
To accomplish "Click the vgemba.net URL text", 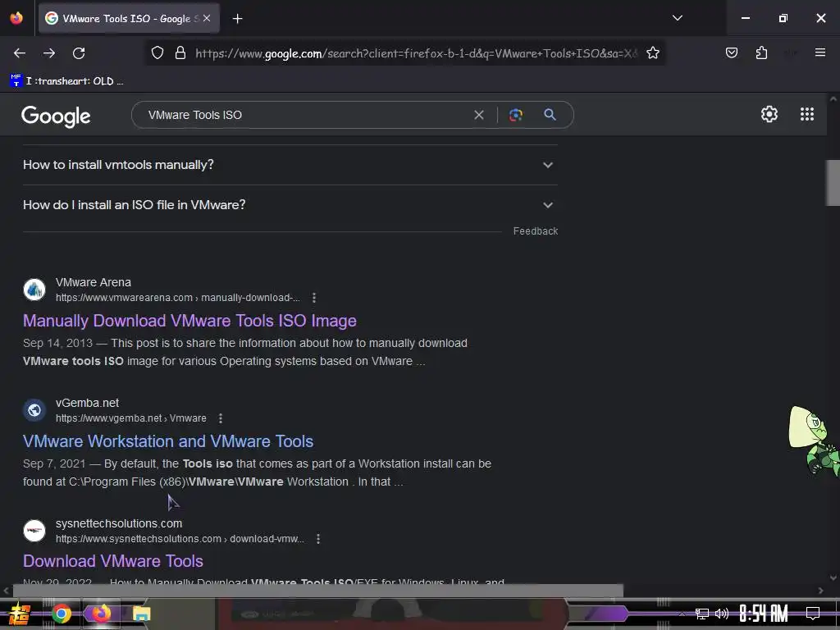I will (130, 418).
